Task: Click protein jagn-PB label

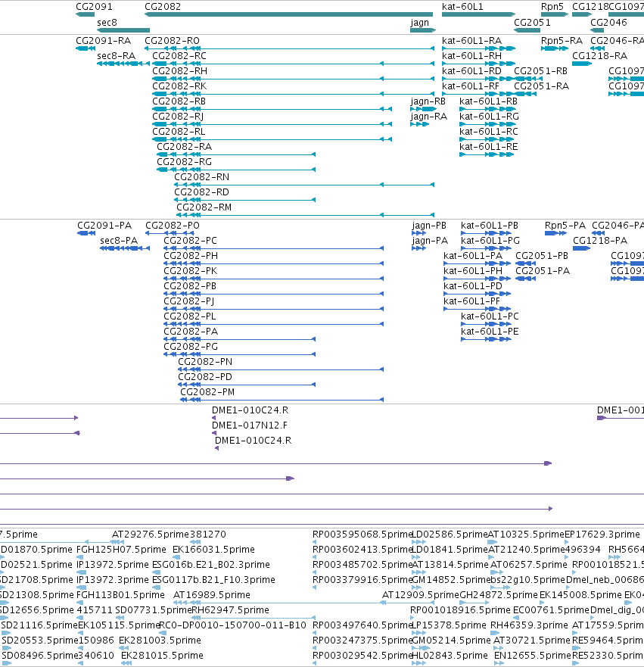Action: click(429, 226)
